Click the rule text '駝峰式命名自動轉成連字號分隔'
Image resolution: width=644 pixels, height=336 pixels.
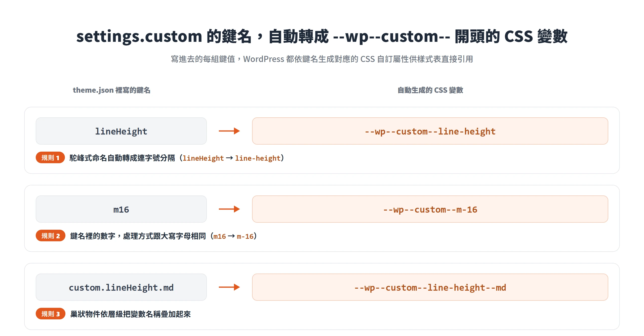[x=122, y=158]
